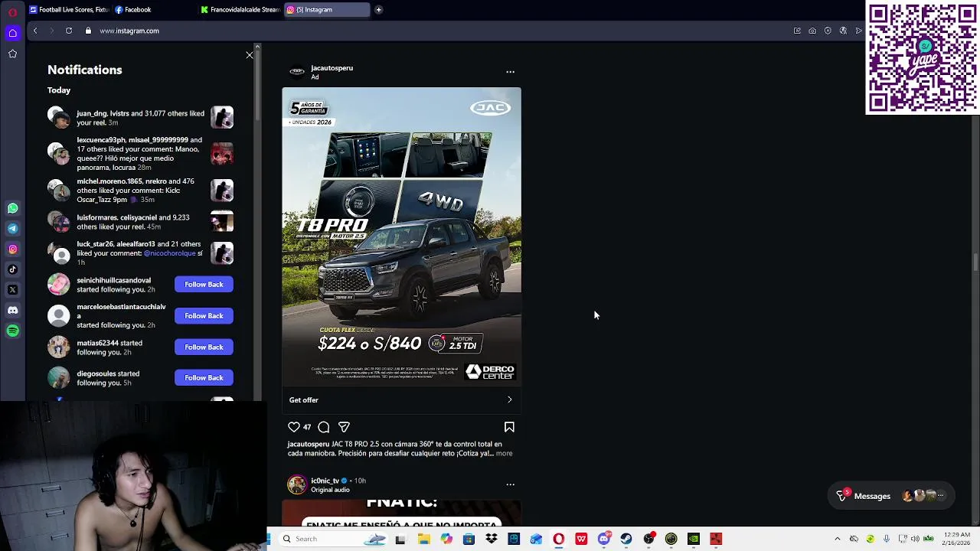980x551 pixels.
Task: Open more options for ic0nic_tv post
Action: pos(511,484)
